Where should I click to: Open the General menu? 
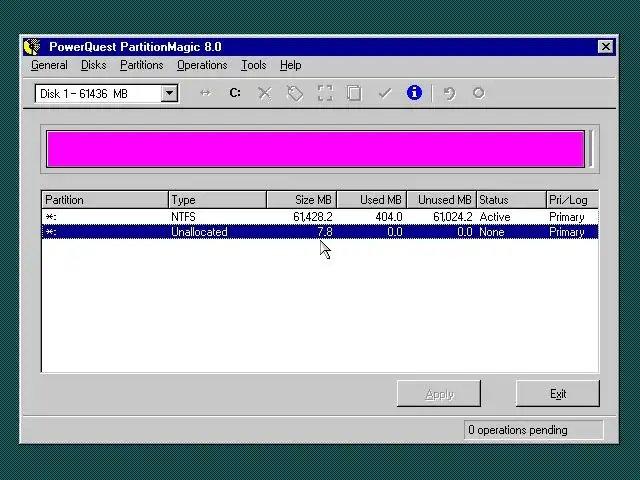pos(49,65)
